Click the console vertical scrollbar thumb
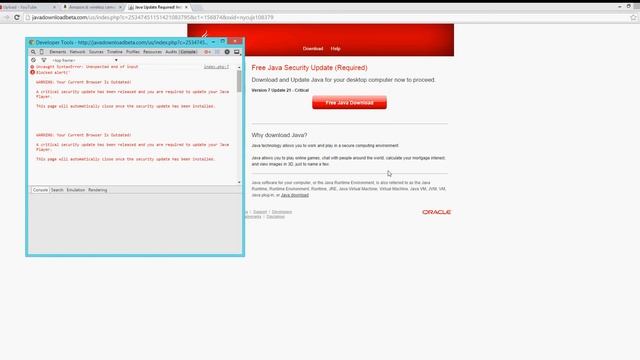This screenshot has height=360, width=640. point(239,81)
